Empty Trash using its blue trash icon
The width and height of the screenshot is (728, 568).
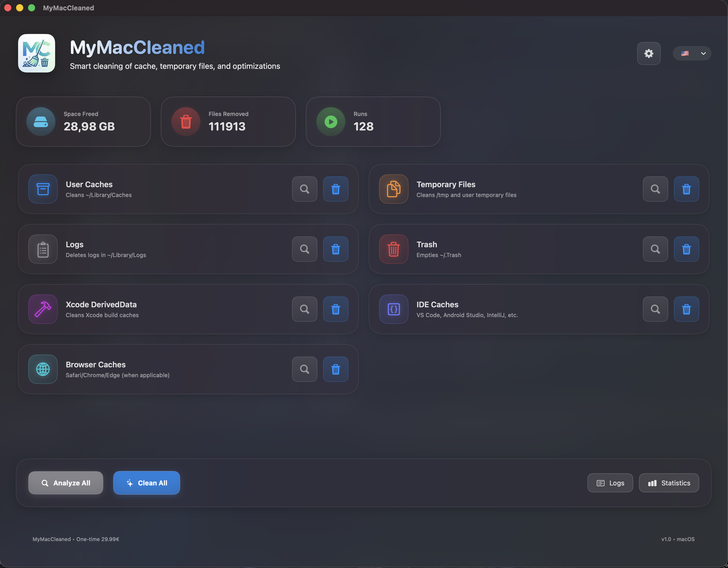(x=686, y=249)
